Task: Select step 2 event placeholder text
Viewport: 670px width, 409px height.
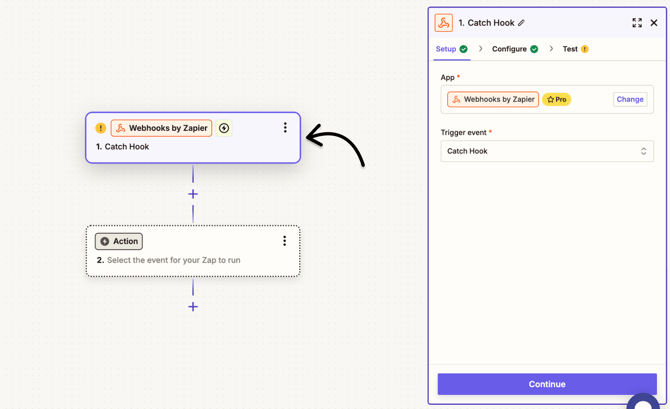Action: (173, 260)
